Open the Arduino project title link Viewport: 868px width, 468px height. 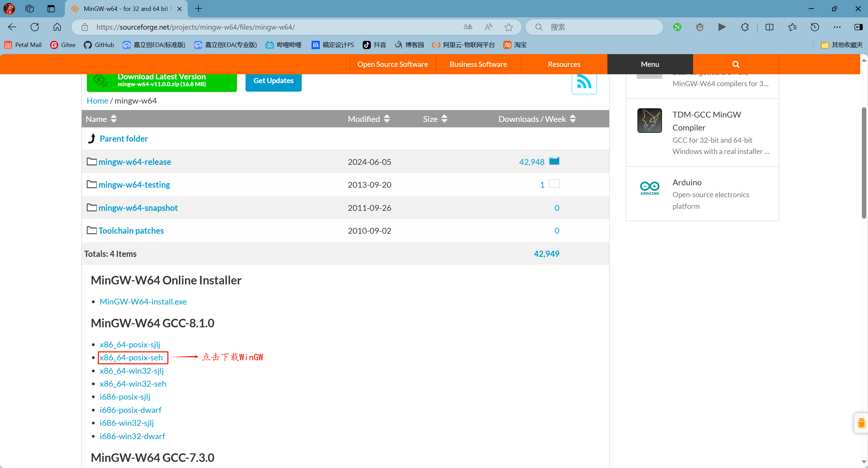pos(687,182)
